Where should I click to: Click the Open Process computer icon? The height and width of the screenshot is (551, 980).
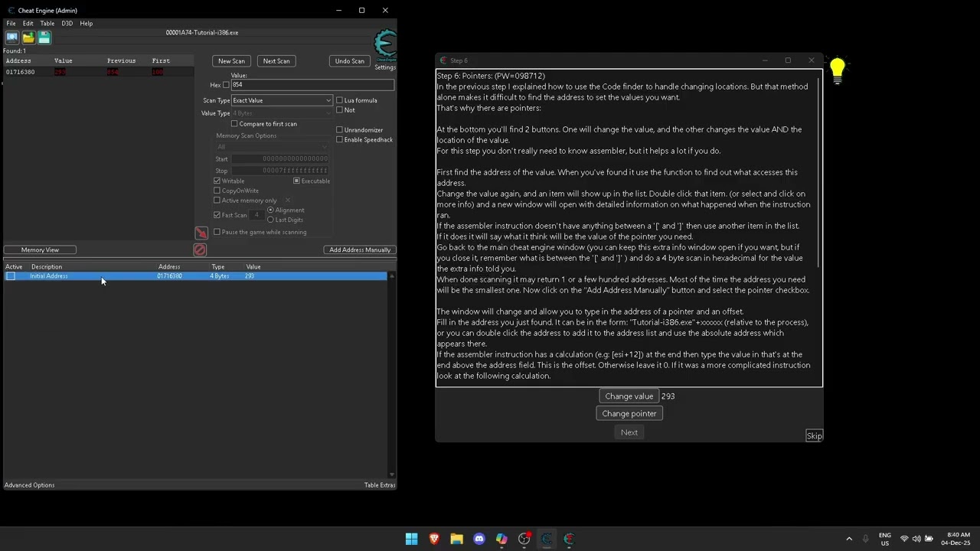12,37
